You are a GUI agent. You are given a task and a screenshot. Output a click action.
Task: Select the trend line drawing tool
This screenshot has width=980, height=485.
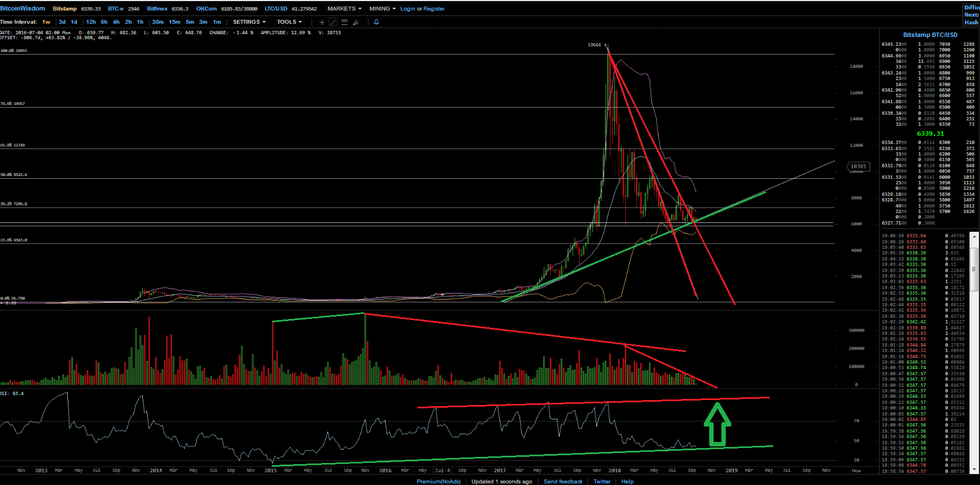pos(333,22)
